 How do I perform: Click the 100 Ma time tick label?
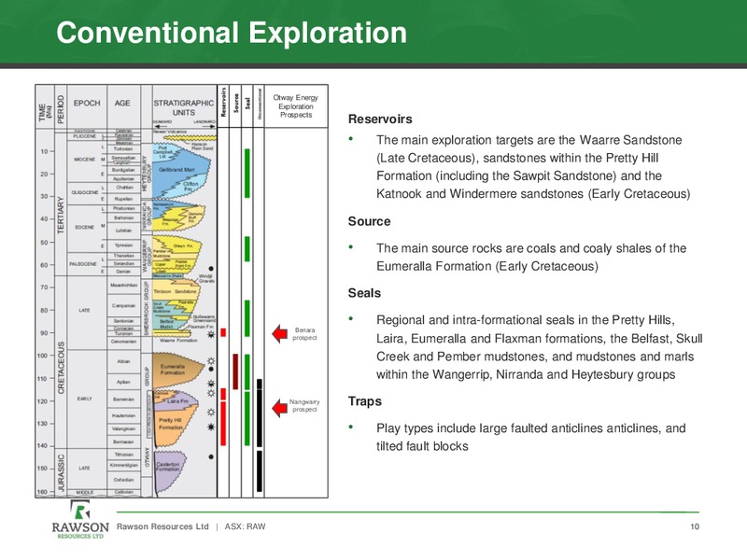coord(43,356)
